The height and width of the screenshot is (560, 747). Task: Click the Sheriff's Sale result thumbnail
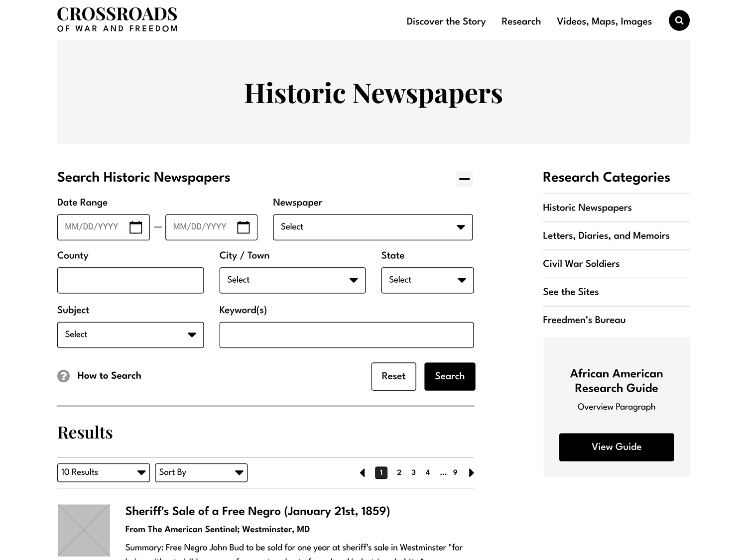tap(84, 530)
